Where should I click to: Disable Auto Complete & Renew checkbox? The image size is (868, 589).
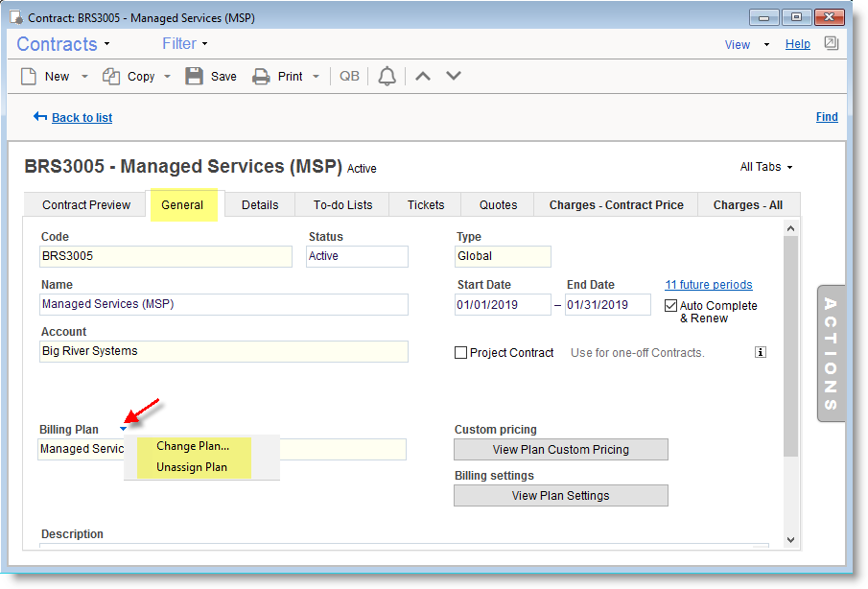[x=671, y=306]
